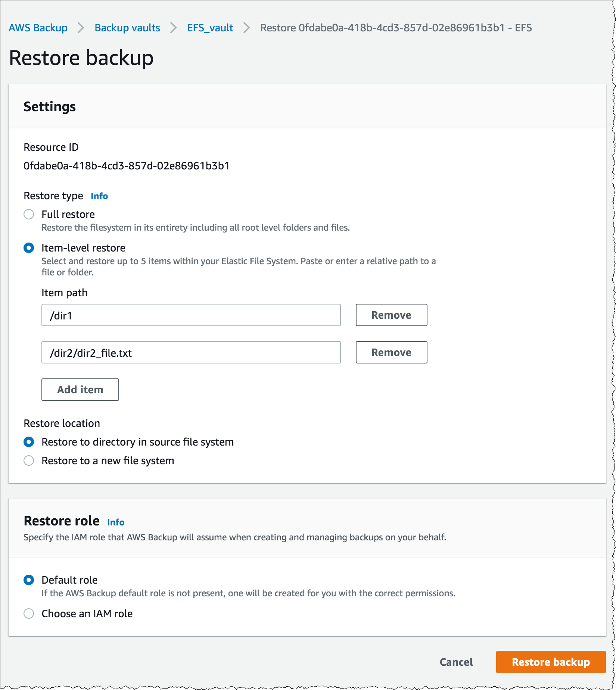Remove the /dir1 item path
Image resolution: width=616 pixels, height=690 pixels.
coord(391,315)
